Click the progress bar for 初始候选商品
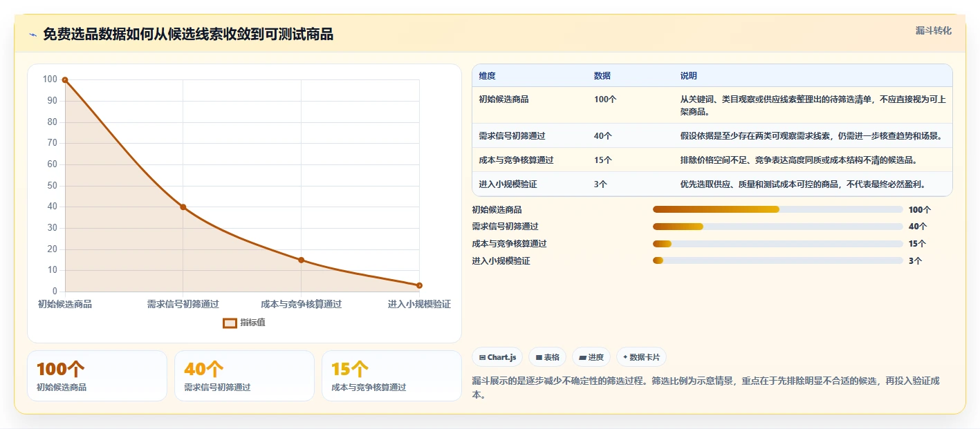The width and height of the screenshot is (980, 429). pyautogui.click(x=778, y=209)
